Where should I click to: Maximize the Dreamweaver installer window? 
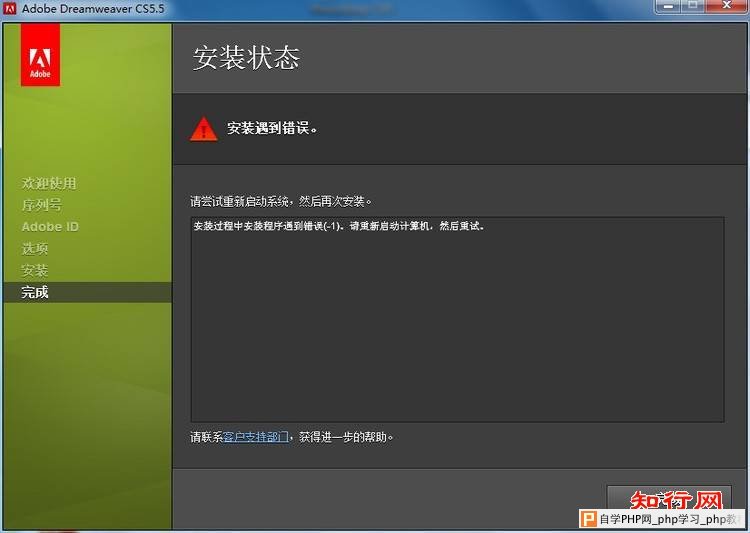[694, 6]
